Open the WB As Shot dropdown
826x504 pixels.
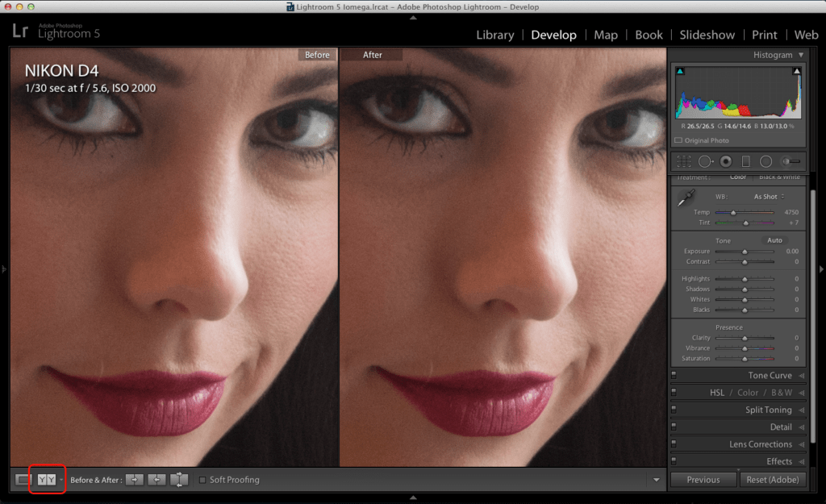point(769,197)
